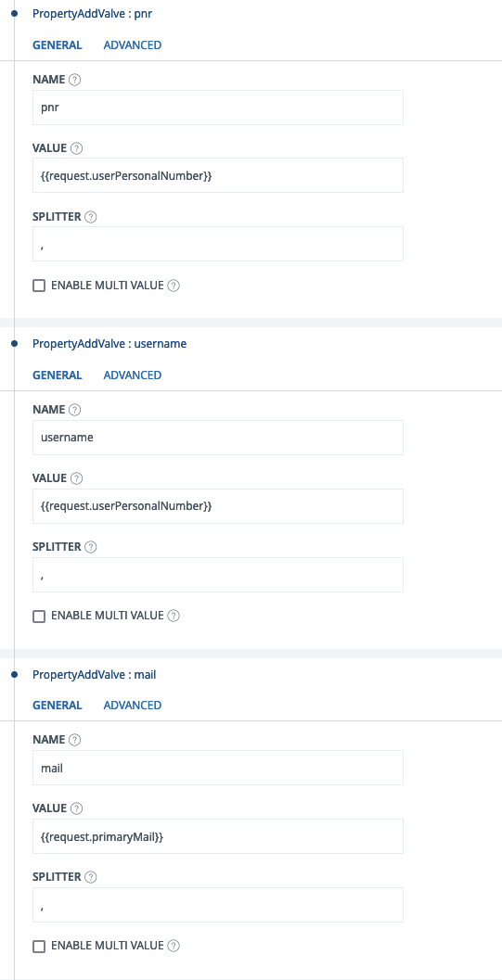This screenshot has width=502, height=980.
Task: Click help icon beside pnr SPLITTER label
Action: click(x=90, y=218)
